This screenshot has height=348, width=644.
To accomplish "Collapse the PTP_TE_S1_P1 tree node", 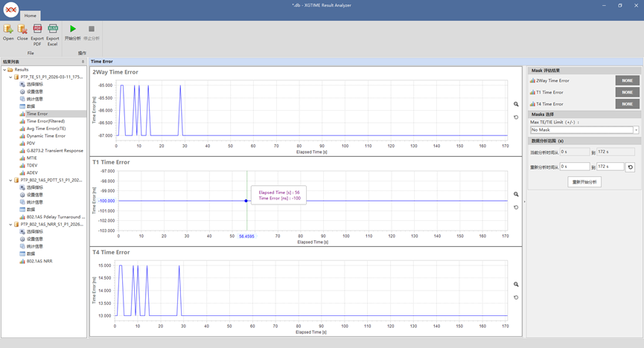I will coord(10,77).
